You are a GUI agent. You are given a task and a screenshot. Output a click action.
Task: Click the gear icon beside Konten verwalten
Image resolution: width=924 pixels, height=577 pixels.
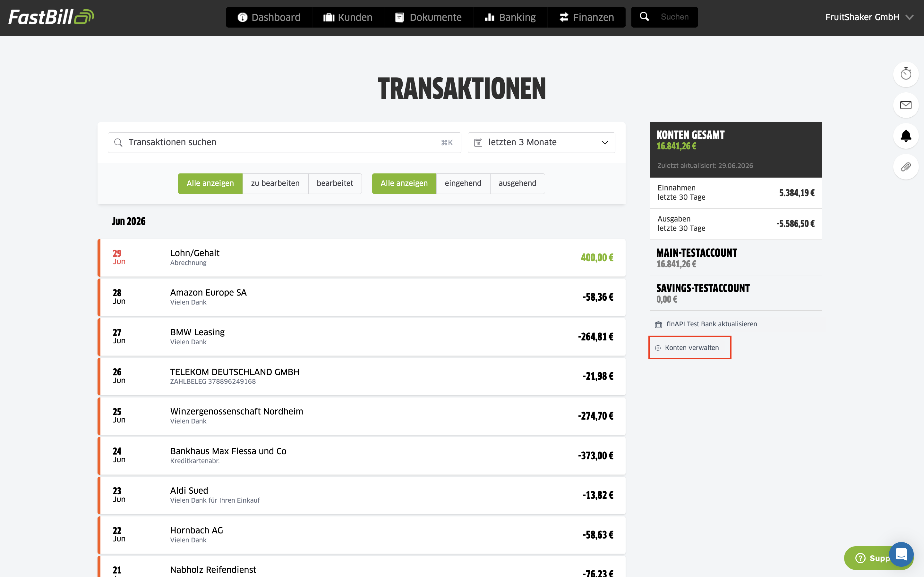658,348
